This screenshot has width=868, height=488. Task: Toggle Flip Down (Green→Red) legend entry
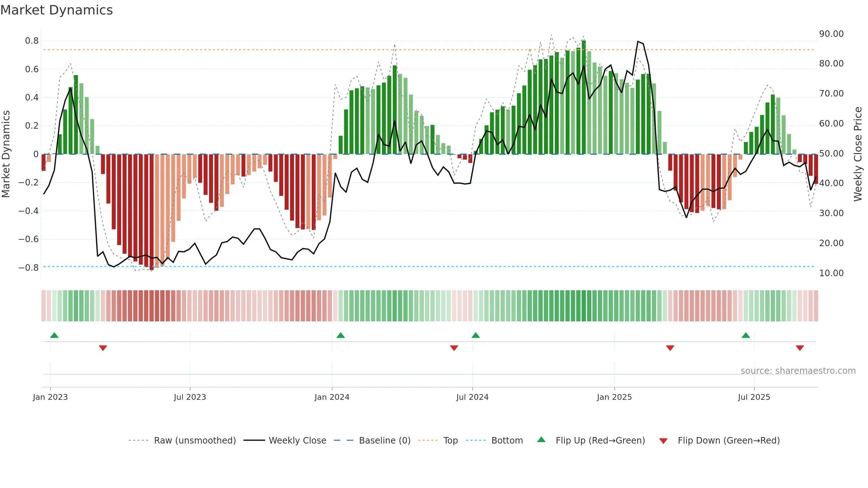pyautogui.click(x=719, y=440)
